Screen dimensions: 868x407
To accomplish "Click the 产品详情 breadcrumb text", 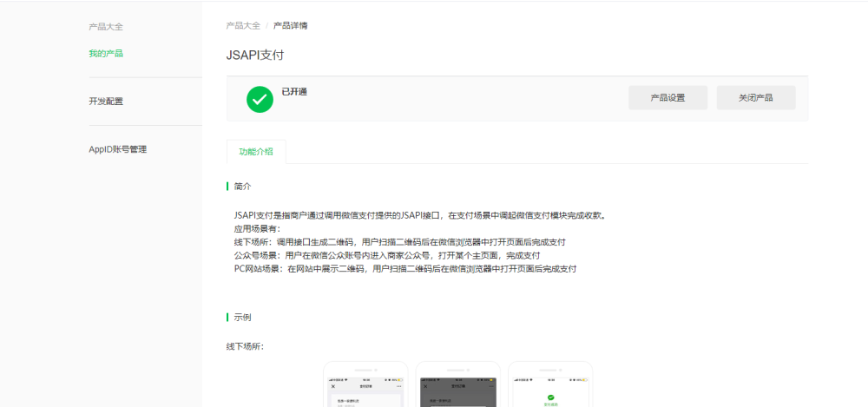I will [290, 25].
